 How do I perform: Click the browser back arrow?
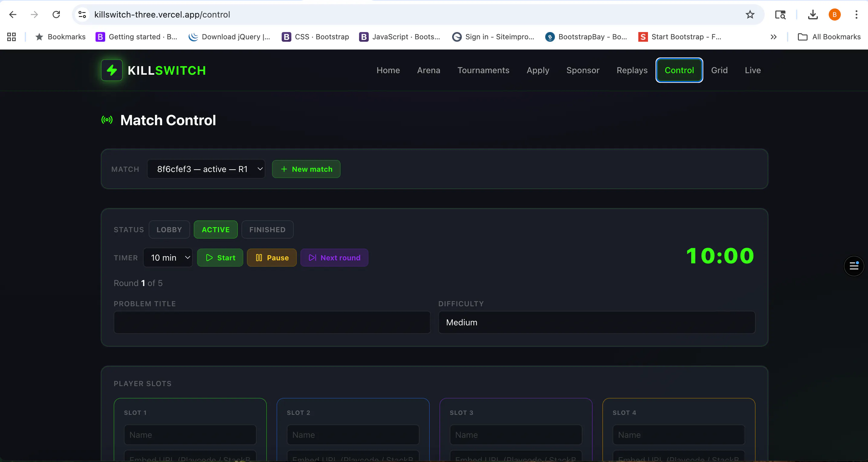[13, 15]
